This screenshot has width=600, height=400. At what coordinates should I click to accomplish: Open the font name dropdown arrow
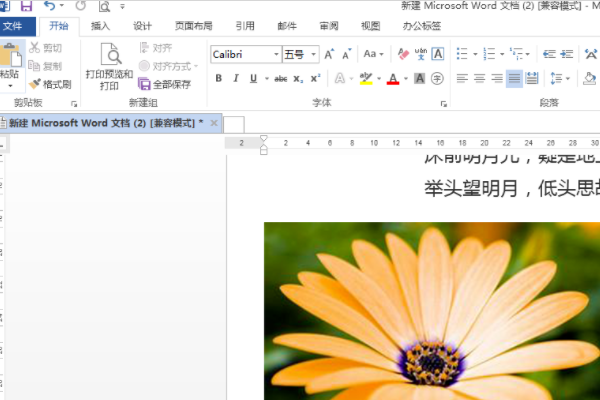(276, 54)
